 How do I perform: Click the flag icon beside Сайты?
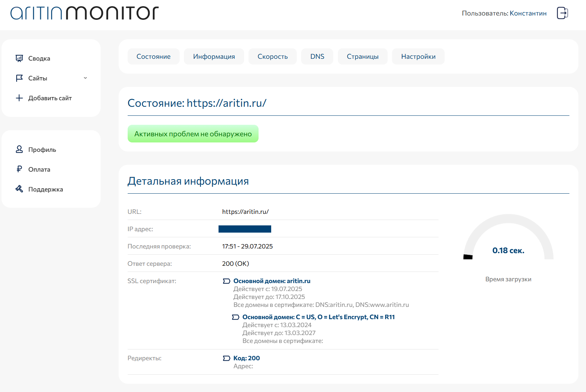coord(19,78)
